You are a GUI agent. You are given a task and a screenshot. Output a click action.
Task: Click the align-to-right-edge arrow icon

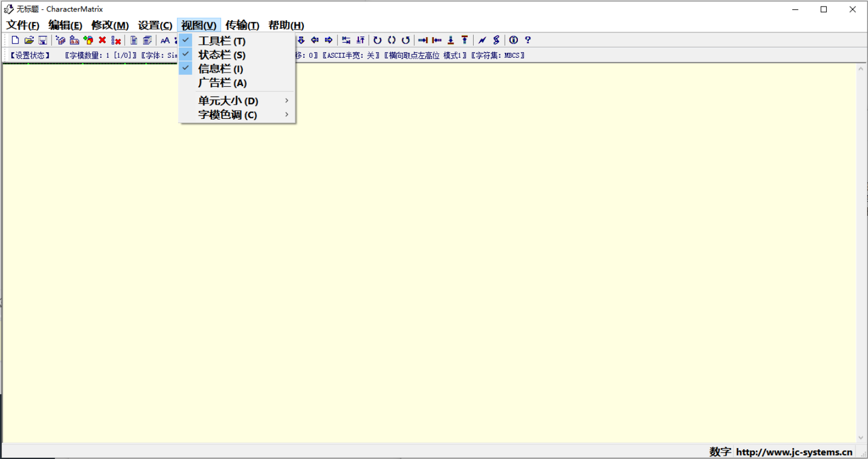pyautogui.click(x=423, y=40)
